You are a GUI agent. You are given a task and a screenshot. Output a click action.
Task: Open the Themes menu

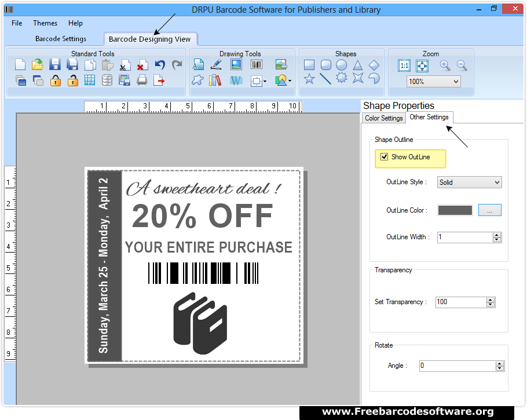[x=45, y=23]
